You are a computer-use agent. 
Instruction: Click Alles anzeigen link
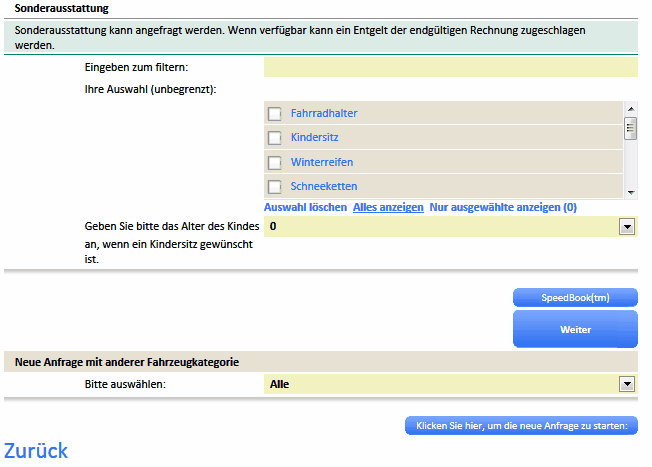388,207
